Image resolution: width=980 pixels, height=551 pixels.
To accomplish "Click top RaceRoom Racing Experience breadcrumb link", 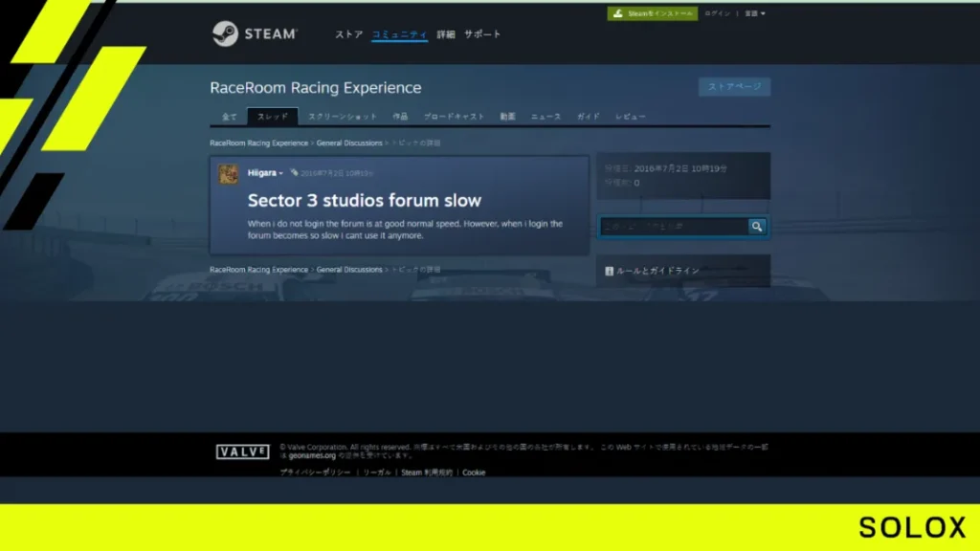I will click(x=258, y=143).
